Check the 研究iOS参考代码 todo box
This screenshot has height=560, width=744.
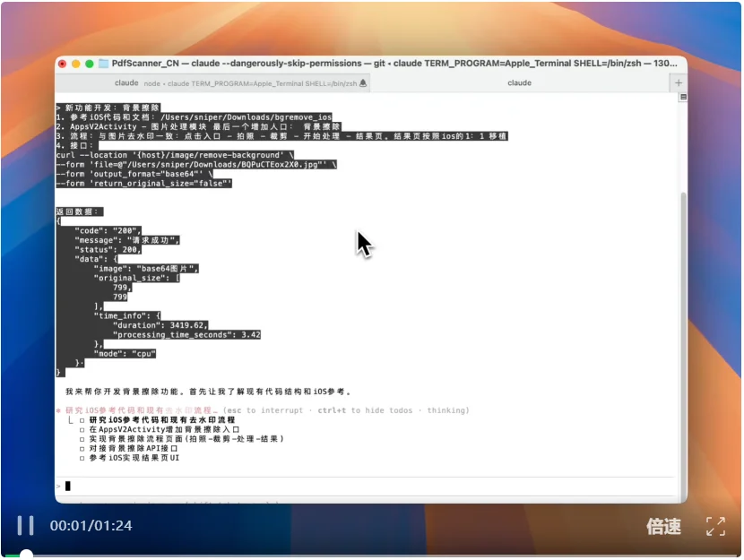coord(82,419)
